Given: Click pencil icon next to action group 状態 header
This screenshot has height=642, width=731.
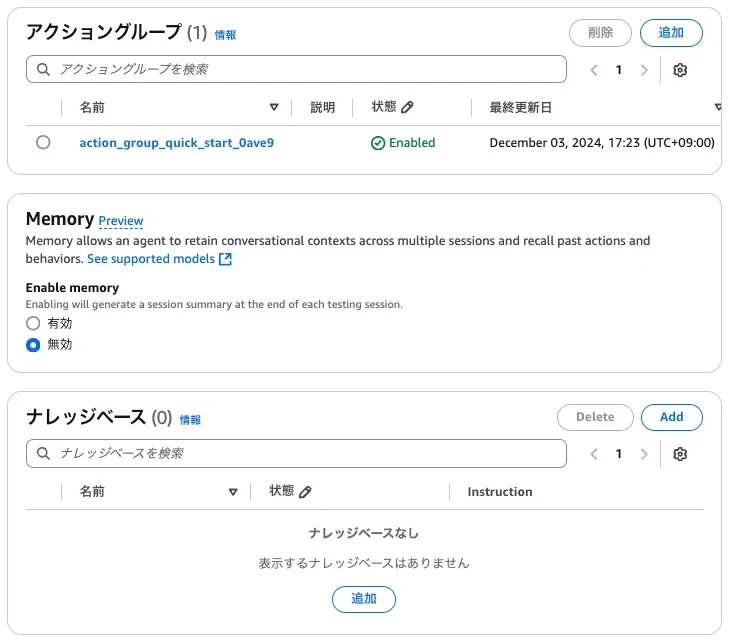Looking at the screenshot, I should point(407,107).
